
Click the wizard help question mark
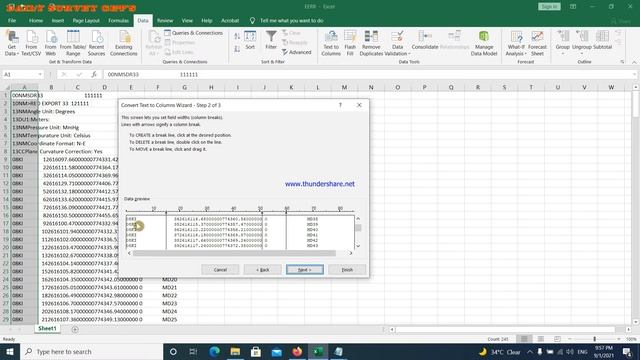click(x=340, y=105)
